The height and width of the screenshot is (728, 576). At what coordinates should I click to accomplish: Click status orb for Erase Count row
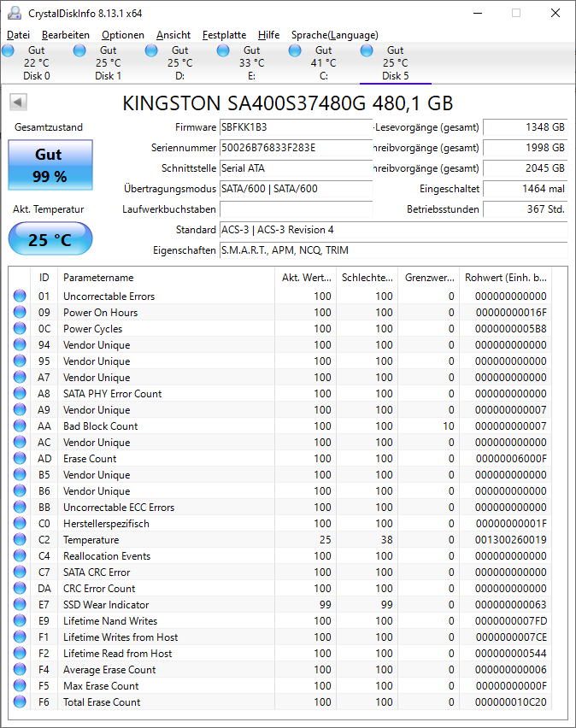tap(20, 458)
